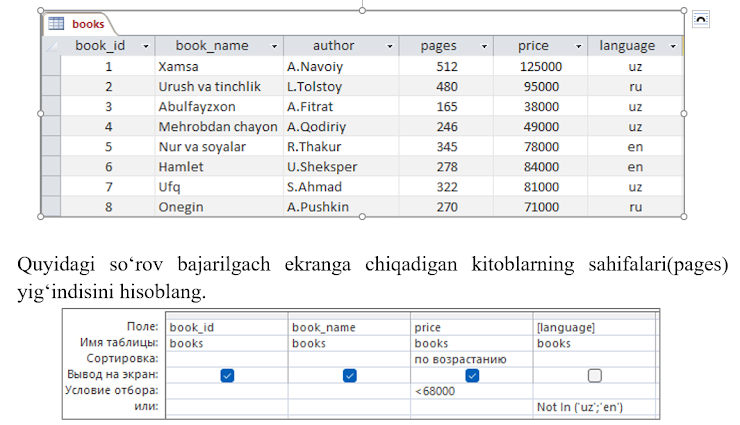The image size is (740, 425).
Task: Uncheck the show checkbox for price
Action: pyautogui.click(x=472, y=375)
